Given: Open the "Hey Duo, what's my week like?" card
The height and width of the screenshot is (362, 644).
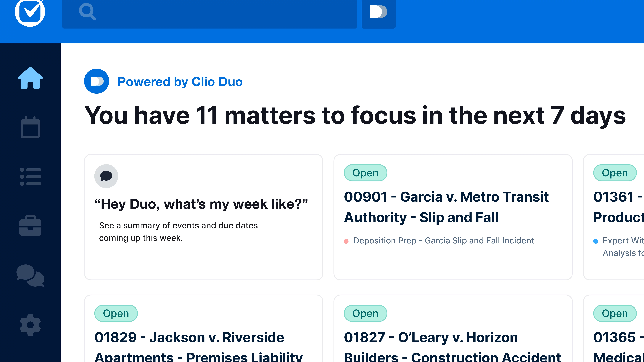Looking at the screenshot, I should pos(201,204).
